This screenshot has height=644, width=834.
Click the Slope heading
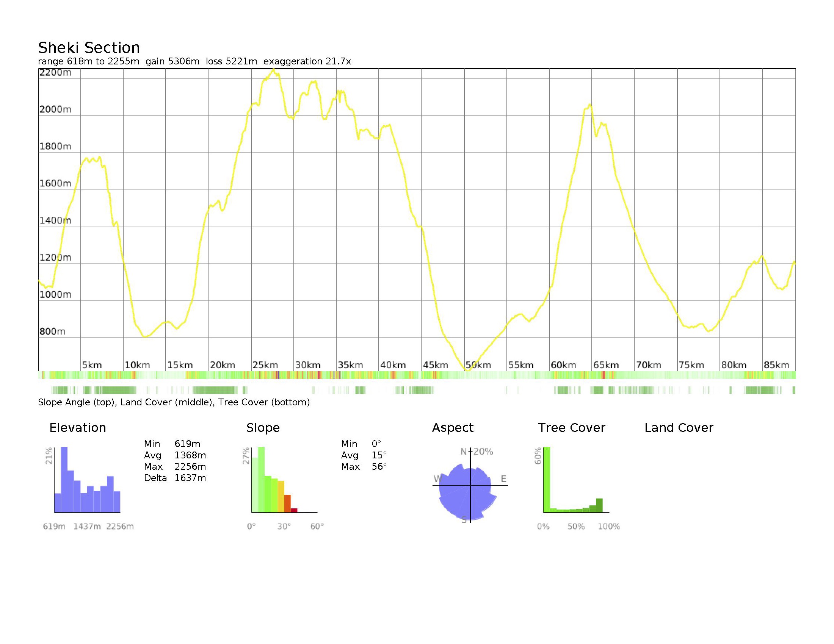pyautogui.click(x=263, y=428)
